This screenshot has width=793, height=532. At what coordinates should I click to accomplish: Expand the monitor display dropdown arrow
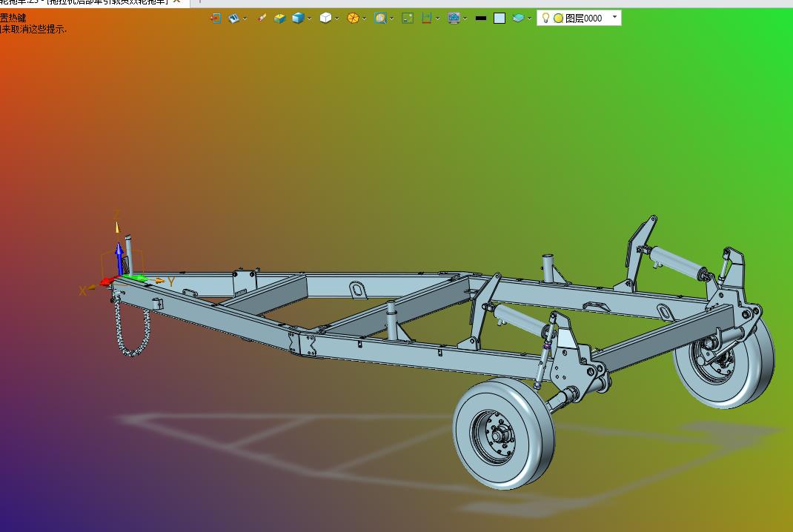(x=465, y=19)
